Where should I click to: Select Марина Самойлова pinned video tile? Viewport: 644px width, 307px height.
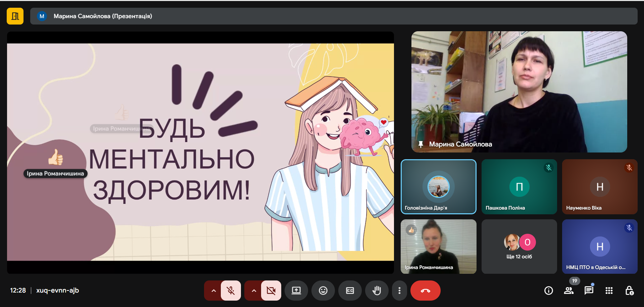(x=519, y=92)
